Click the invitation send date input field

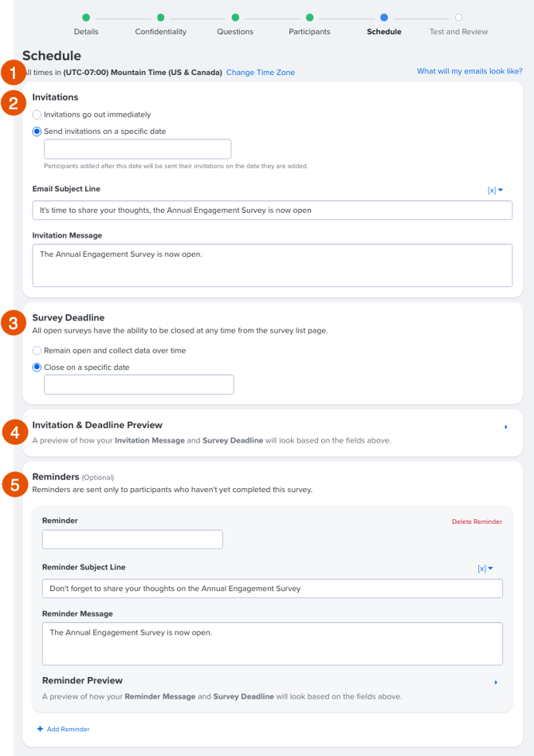(x=137, y=149)
